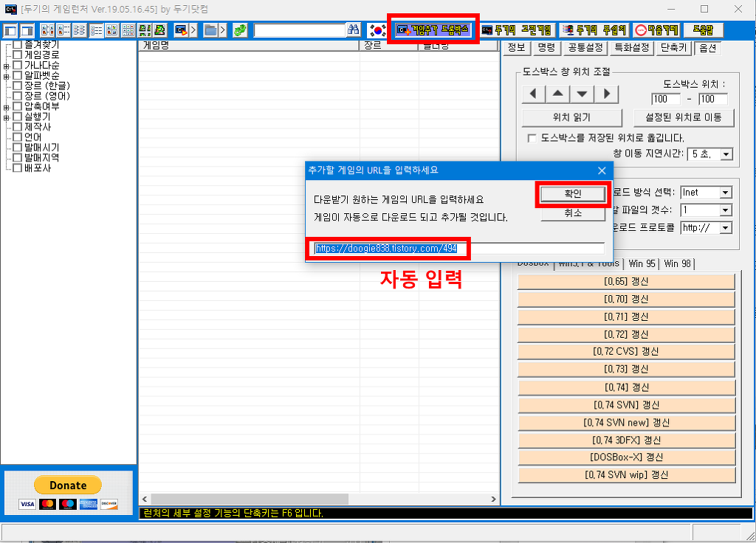
Task: Switch to the 명령 tab
Action: click(x=547, y=48)
